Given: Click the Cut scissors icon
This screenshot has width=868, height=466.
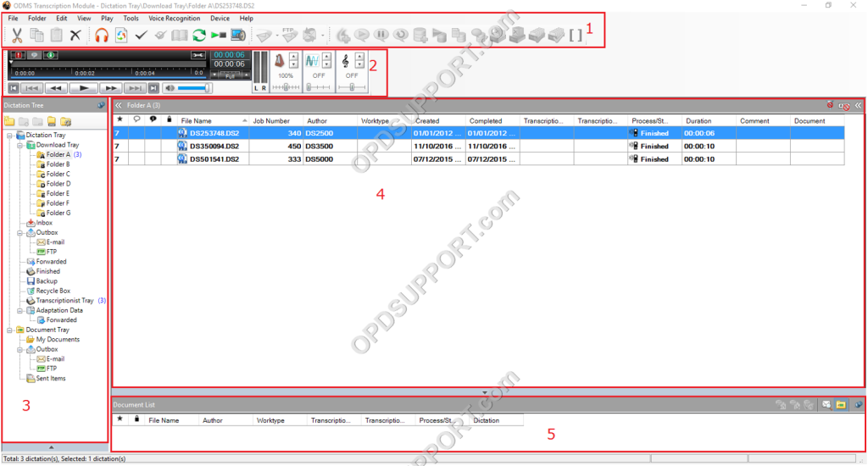Looking at the screenshot, I should pyautogui.click(x=17, y=36).
